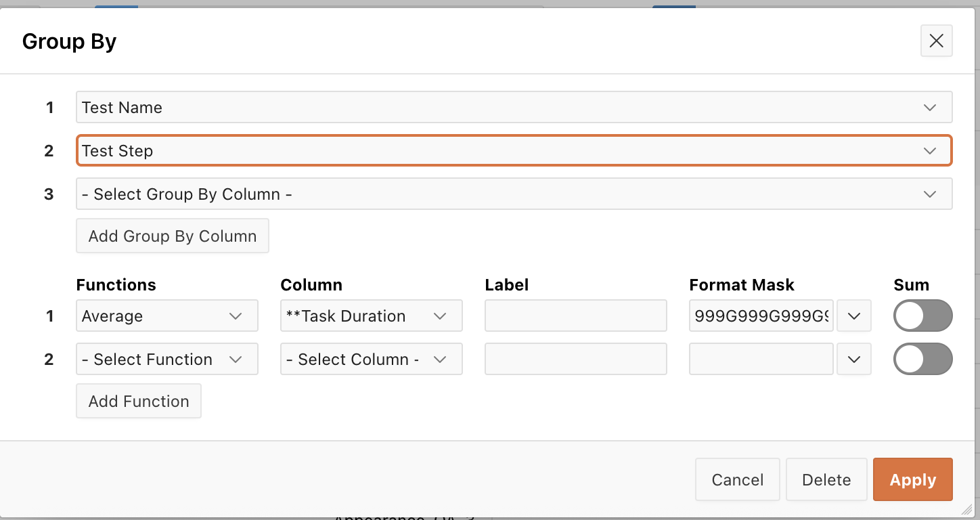Close the Group By dialog
980x520 pixels.
[936, 41]
